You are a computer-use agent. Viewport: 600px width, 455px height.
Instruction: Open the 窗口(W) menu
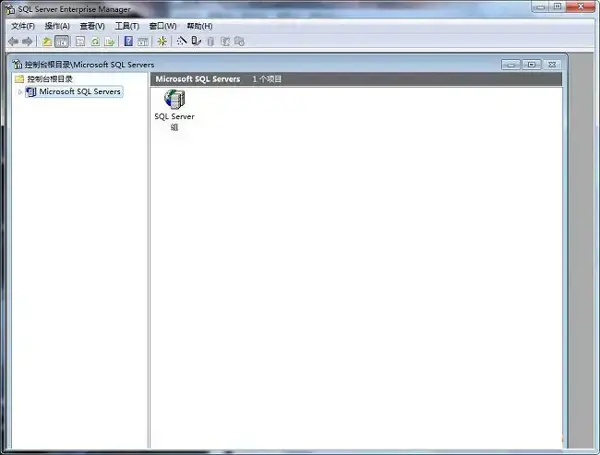tap(163, 26)
